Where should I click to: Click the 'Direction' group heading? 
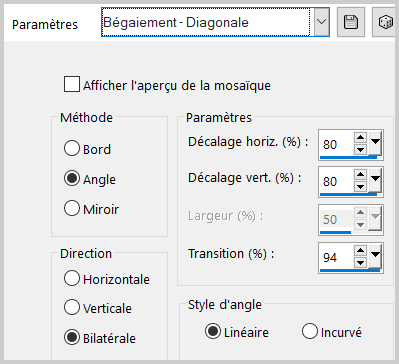[x=86, y=253]
